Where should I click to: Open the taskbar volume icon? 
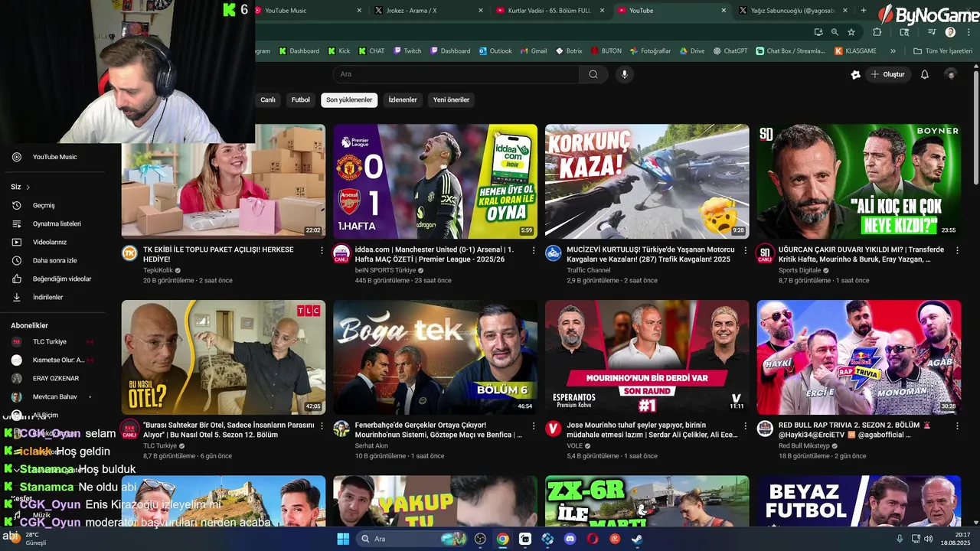929,539
